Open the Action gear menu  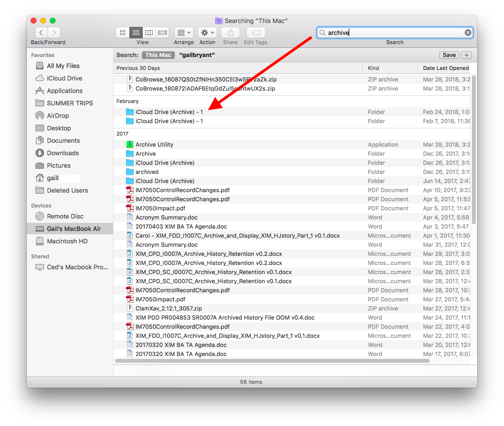pos(207,33)
